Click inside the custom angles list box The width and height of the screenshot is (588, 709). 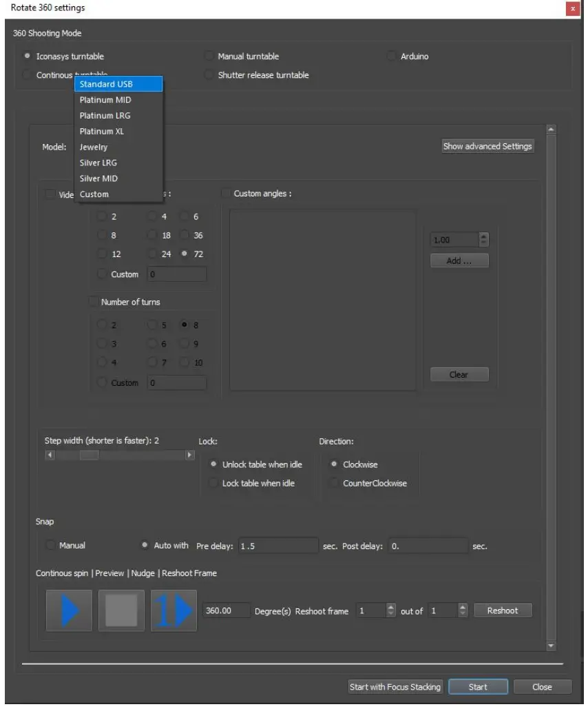coord(323,300)
